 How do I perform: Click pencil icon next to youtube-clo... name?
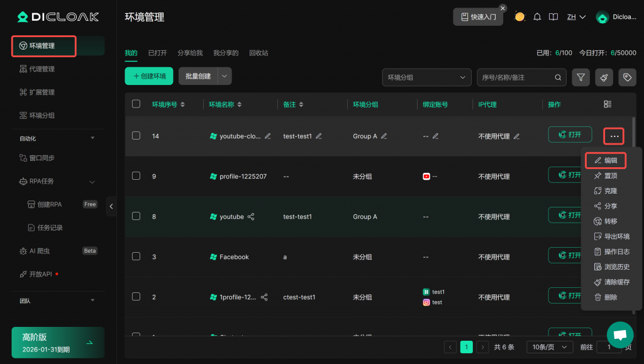coord(268,136)
